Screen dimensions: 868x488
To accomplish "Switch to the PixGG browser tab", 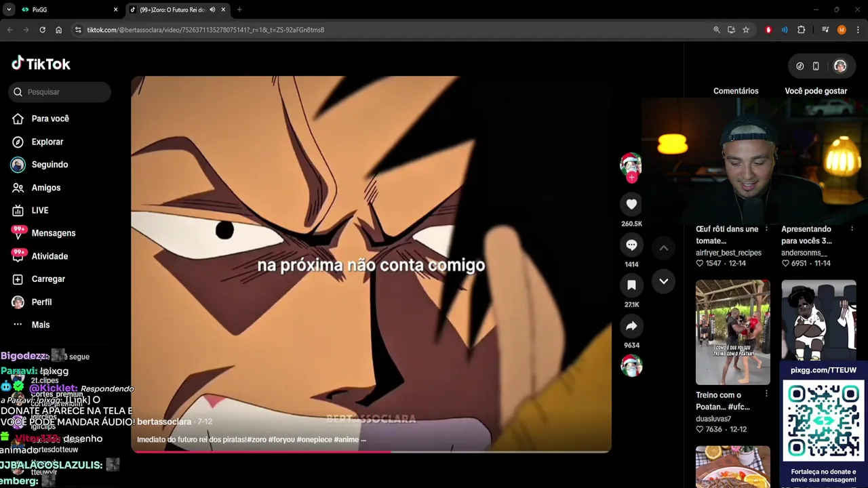I will click(x=68, y=9).
